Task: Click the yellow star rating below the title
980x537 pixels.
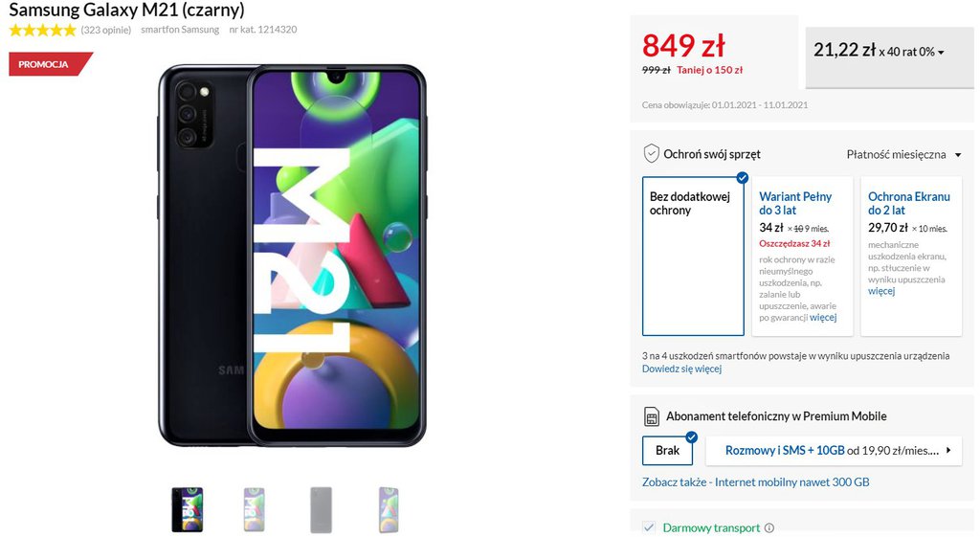Action: [42, 30]
